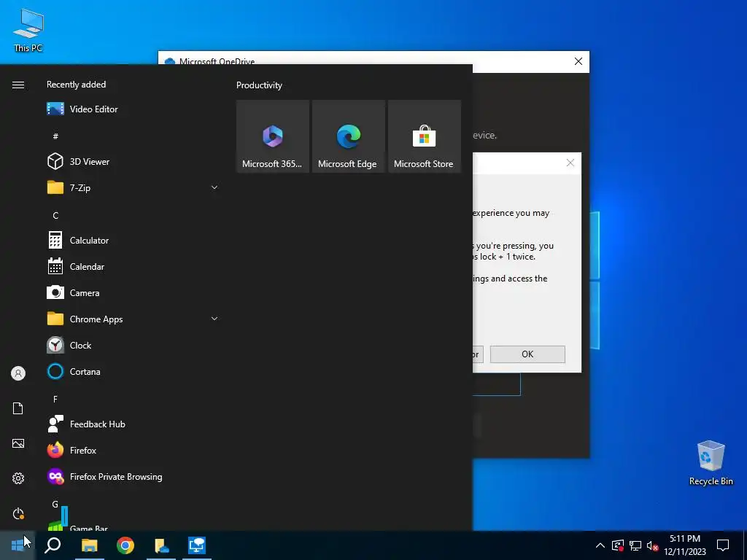Click the 'F' letter header in app list
747x560 pixels.
point(55,399)
